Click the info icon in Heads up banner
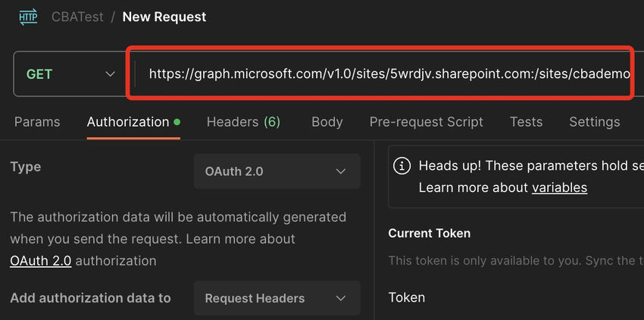 point(404,165)
